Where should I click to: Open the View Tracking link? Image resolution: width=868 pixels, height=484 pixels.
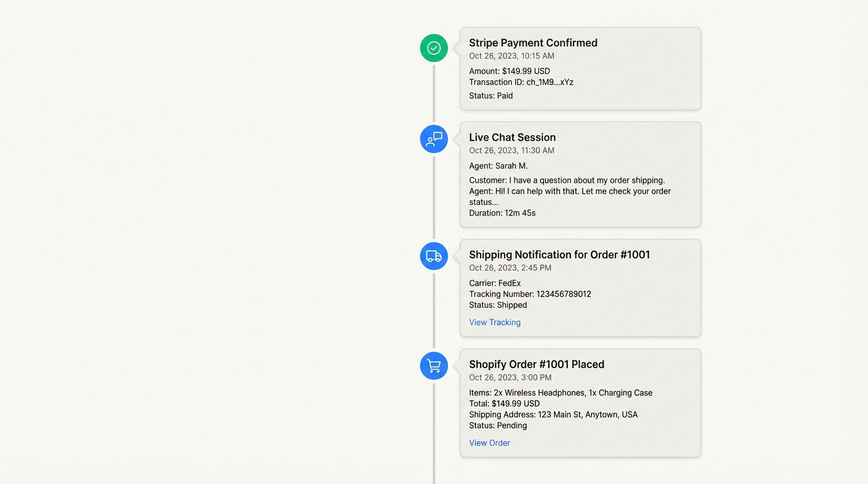[495, 322]
